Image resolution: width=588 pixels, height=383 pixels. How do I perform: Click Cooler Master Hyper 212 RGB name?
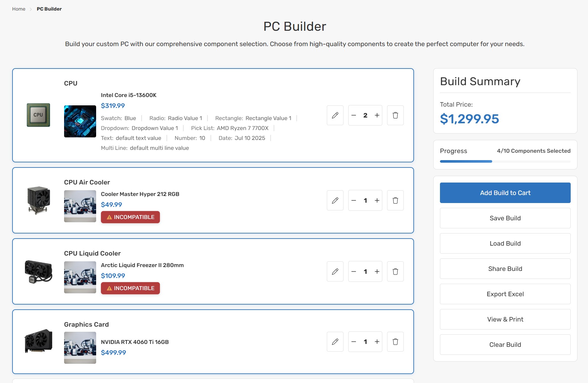click(140, 194)
